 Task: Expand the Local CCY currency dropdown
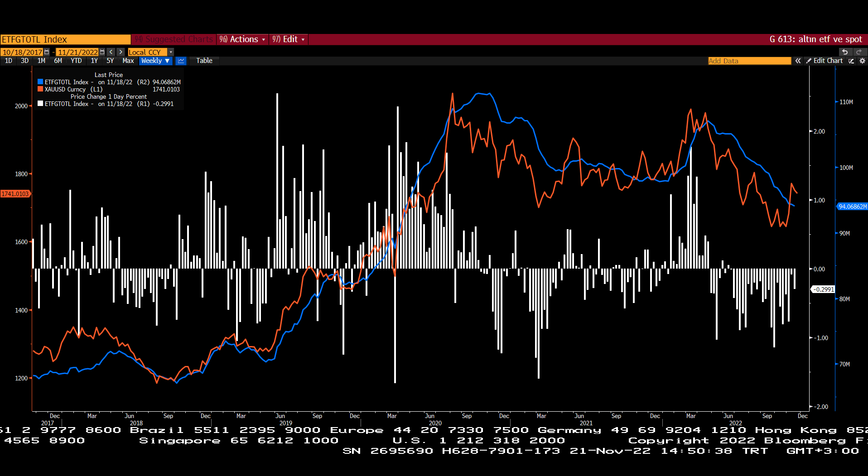171,52
